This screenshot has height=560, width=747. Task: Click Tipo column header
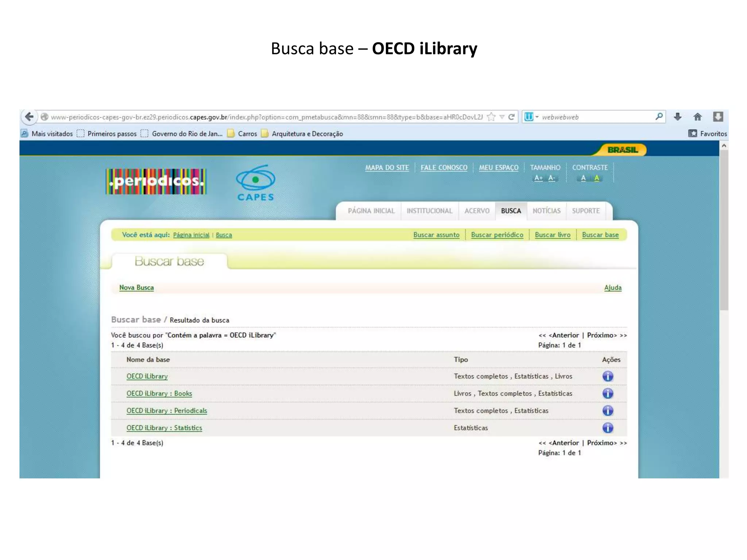[461, 360]
